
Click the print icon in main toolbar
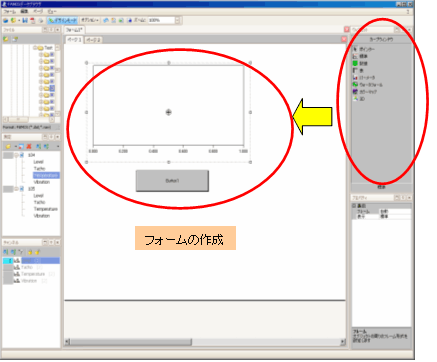coord(41,20)
